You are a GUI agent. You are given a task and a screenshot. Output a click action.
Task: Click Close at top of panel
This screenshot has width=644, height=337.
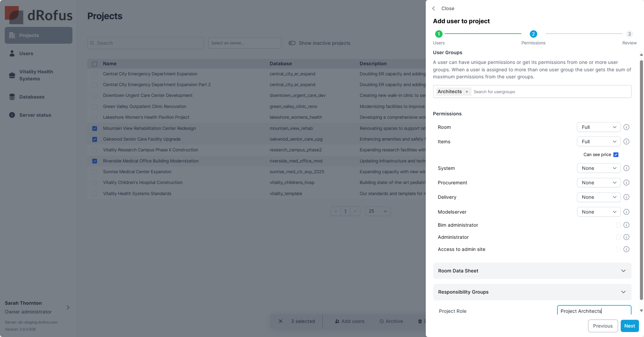447,8
